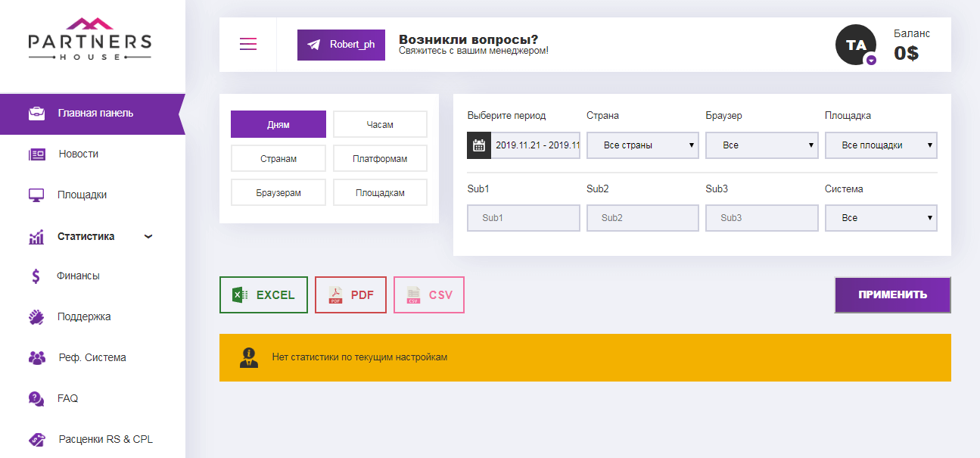Open the Все площадки dropdown

point(881,145)
